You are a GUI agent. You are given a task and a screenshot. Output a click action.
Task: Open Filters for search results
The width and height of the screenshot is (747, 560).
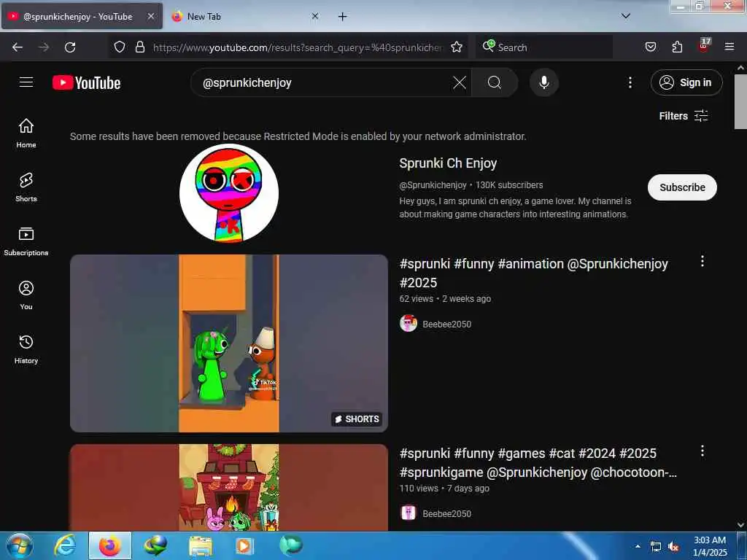tap(684, 116)
